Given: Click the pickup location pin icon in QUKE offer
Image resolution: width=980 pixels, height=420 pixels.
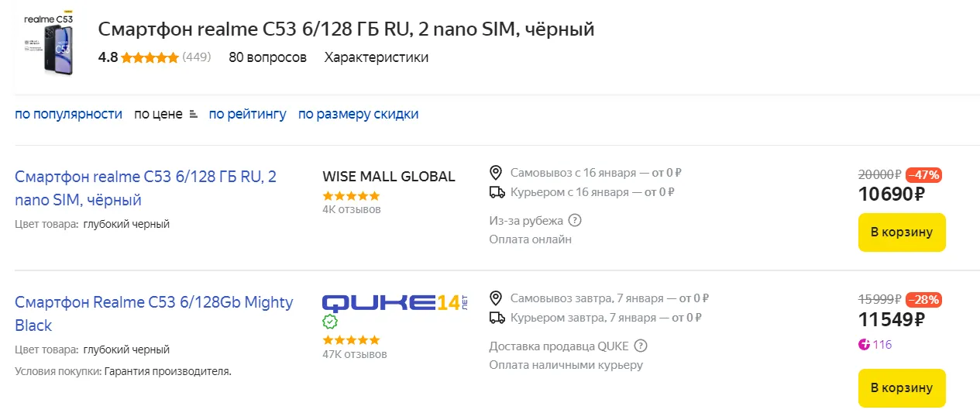Looking at the screenshot, I should point(497,298).
